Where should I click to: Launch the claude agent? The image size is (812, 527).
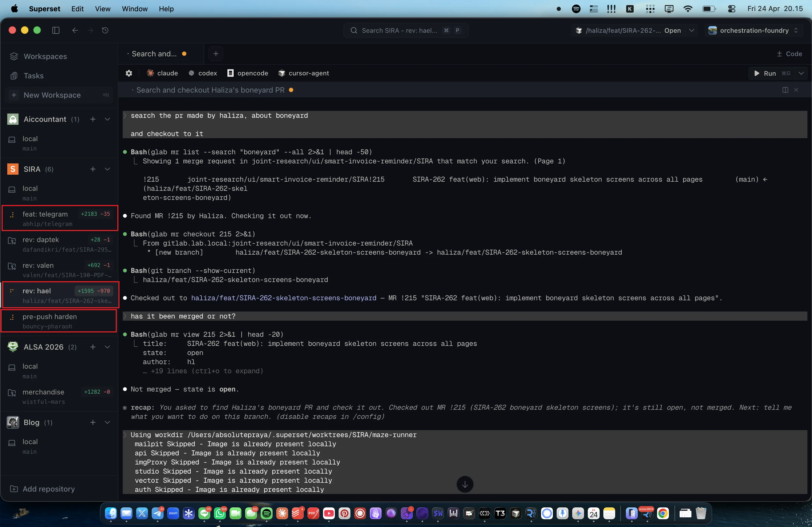pyautogui.click(x=162, y=73)
